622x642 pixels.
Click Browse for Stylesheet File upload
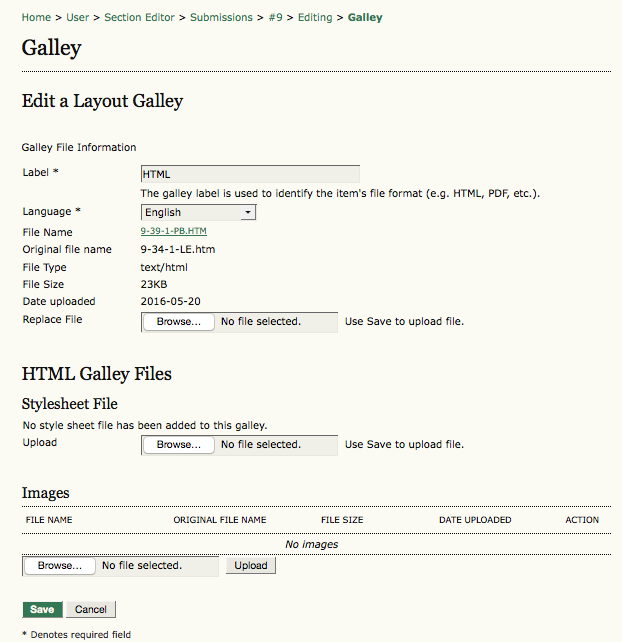[179, 445]
